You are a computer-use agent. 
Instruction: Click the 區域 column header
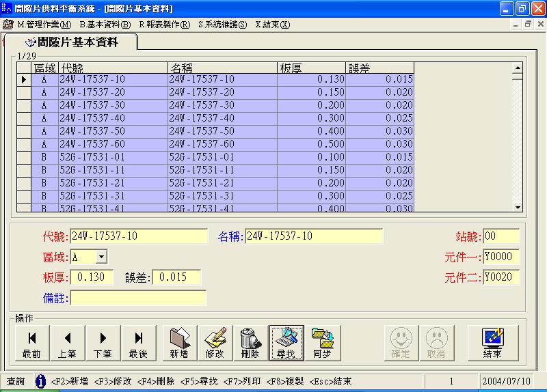(x=44, y=68)
